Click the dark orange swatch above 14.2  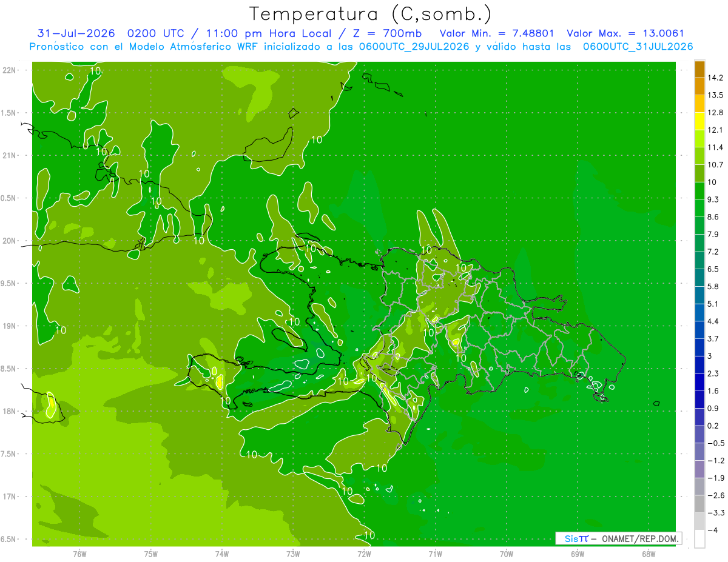coord(699,69)
